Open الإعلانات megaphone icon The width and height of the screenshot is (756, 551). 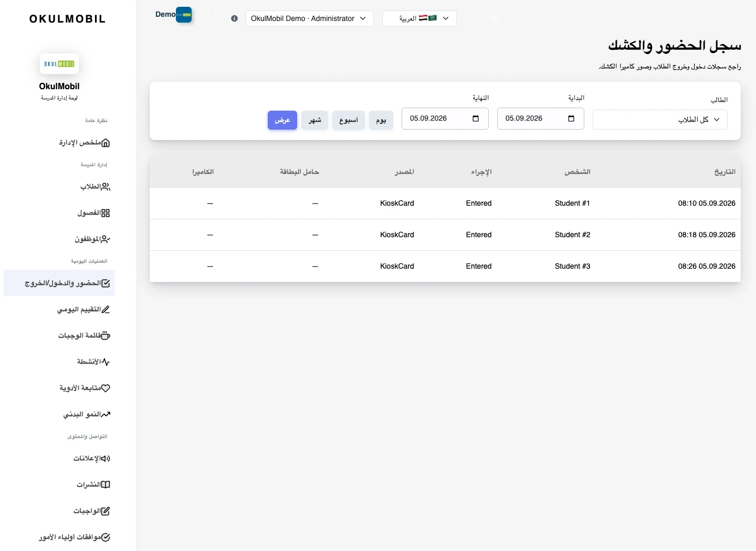click(106, 459)
